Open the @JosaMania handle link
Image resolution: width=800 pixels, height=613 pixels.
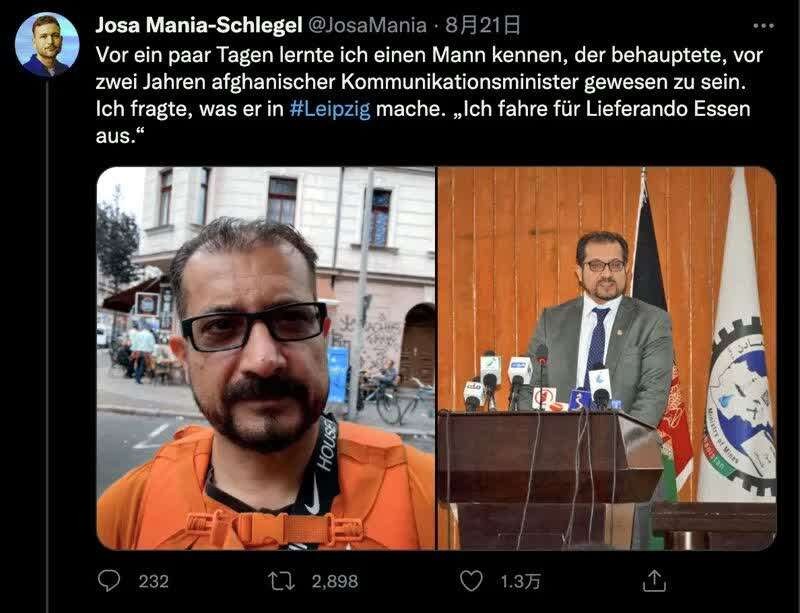pyautogui.click(x=367, y=25)
